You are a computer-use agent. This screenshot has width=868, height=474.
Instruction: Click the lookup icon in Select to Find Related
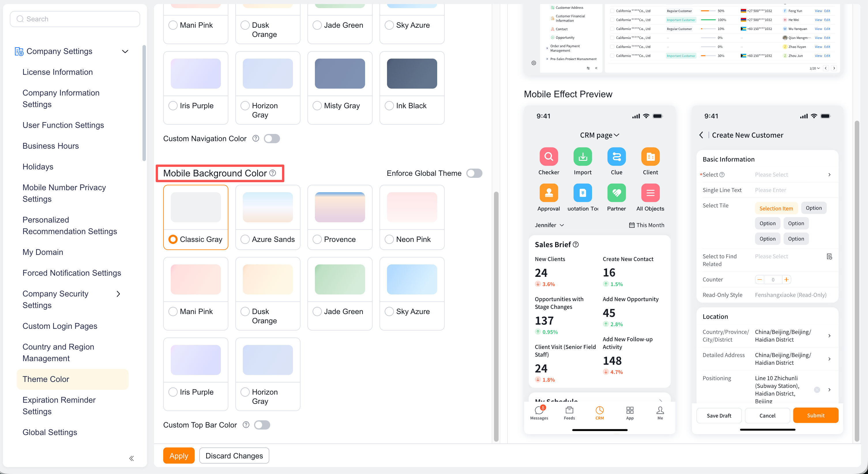(x=829, y=257)
